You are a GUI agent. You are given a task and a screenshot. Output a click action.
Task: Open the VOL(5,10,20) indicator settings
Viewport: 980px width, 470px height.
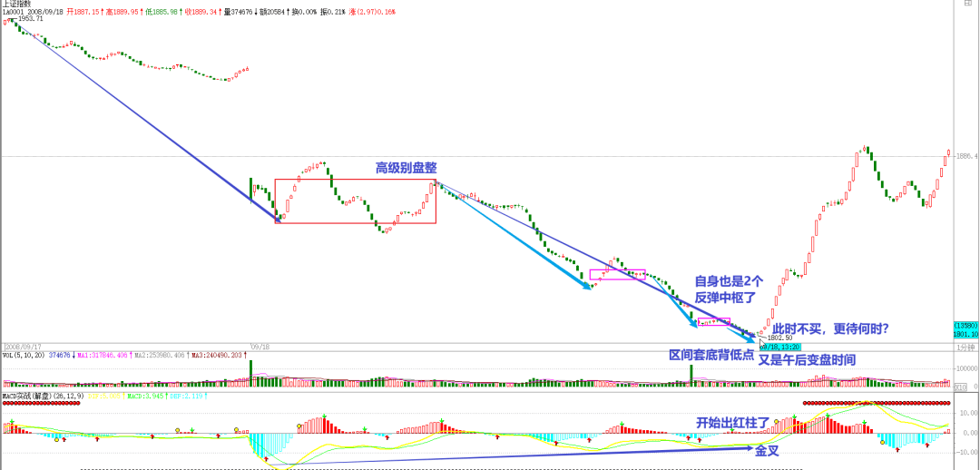point(24,355)
